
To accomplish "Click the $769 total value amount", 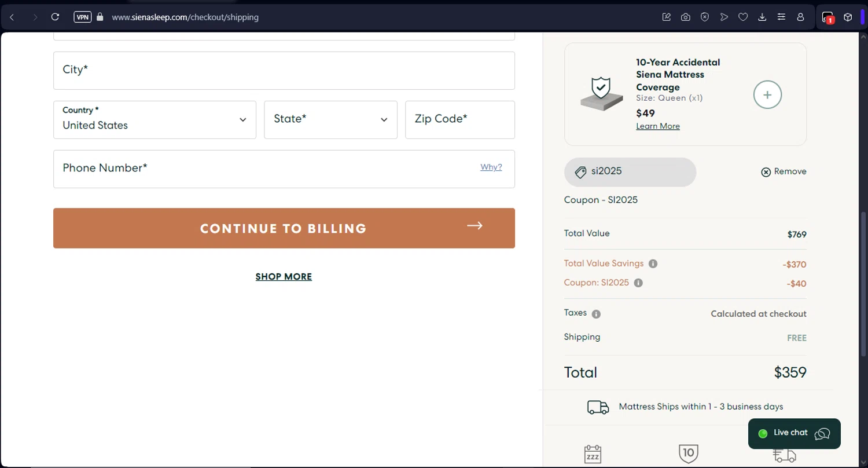I will coord(797,235).
